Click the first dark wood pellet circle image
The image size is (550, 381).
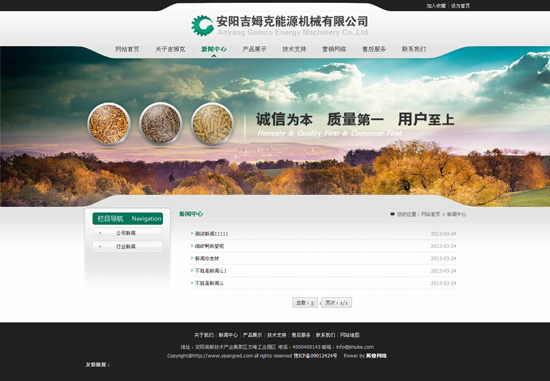[109, 124]
